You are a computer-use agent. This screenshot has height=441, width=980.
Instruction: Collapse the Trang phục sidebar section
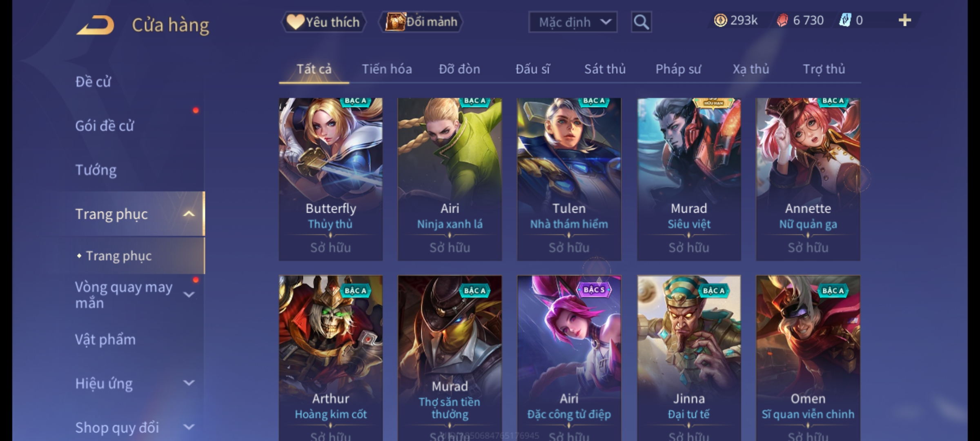[x=189, y=214]
